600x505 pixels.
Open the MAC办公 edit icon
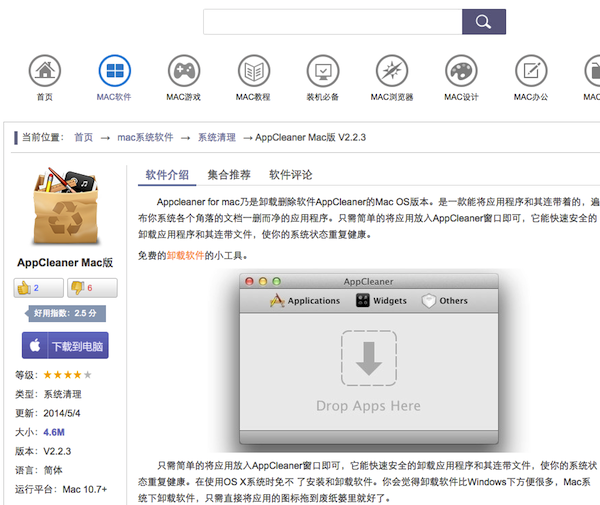click(x=531, y=71)
